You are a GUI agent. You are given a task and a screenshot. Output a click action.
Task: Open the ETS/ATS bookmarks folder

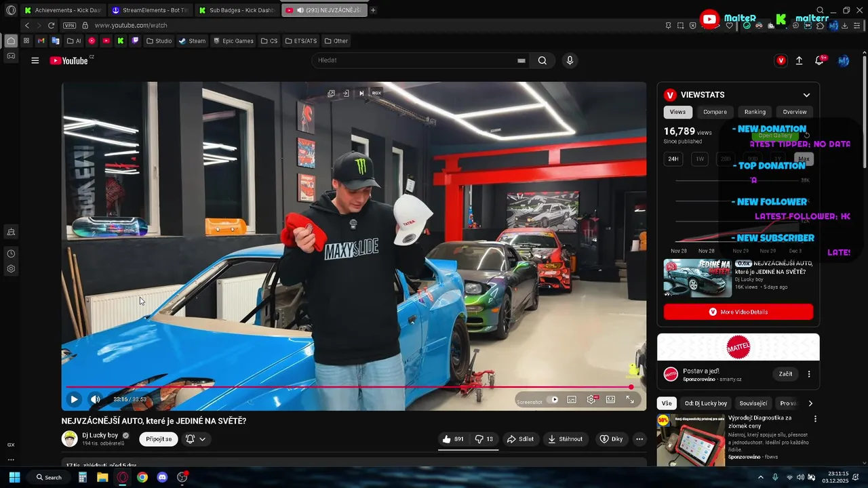301,41
